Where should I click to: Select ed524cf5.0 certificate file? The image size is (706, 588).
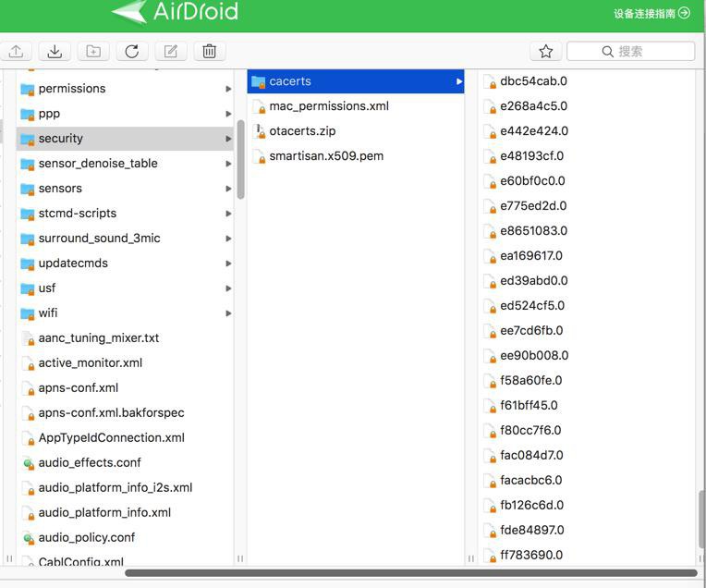pos(587,306)
